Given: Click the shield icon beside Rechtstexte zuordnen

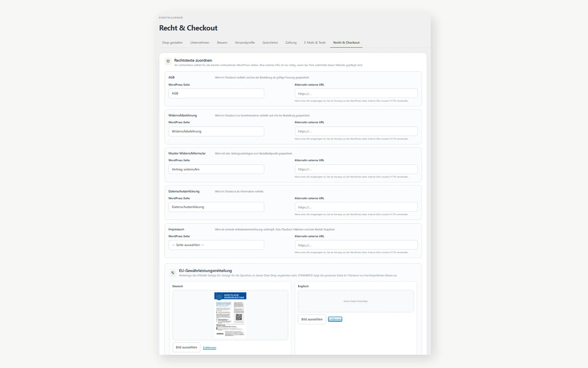Looking at the screenshot, I should 168,61.
